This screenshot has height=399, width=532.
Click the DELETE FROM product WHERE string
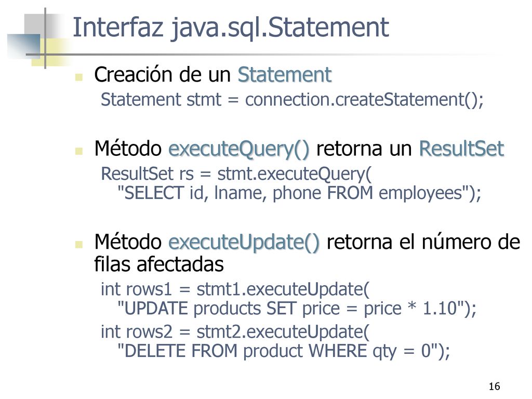coord(284,351)
